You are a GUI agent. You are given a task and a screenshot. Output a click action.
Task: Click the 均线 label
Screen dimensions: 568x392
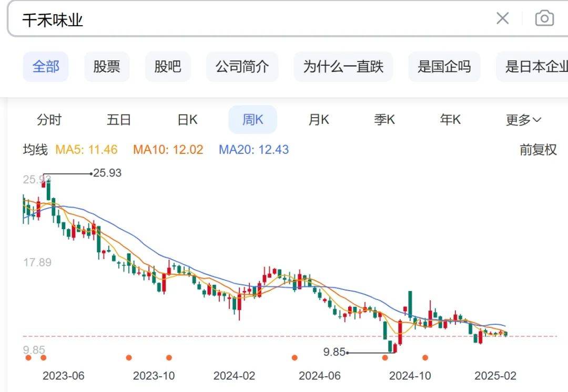click(x=35, y=149)
